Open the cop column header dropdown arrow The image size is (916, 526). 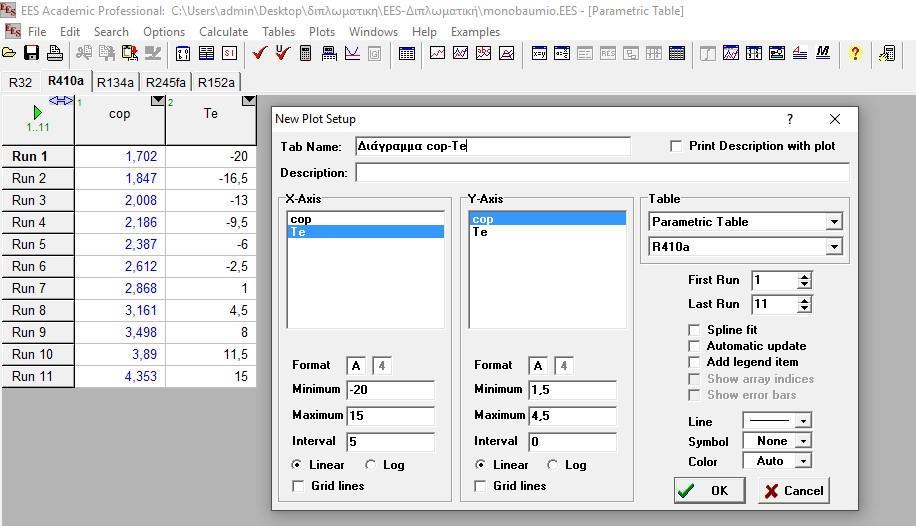click(x=158, y=101)
